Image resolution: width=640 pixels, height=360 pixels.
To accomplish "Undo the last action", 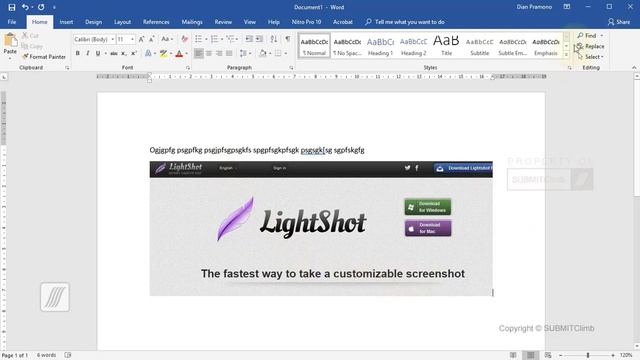I will coord(25,7).
